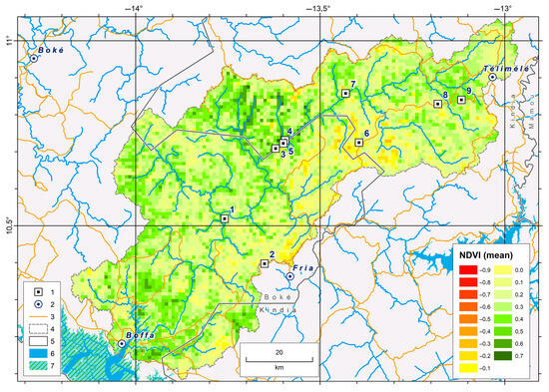Click the '−0.9' NDVI value label

pyautogui.click(x=484, y=270)
